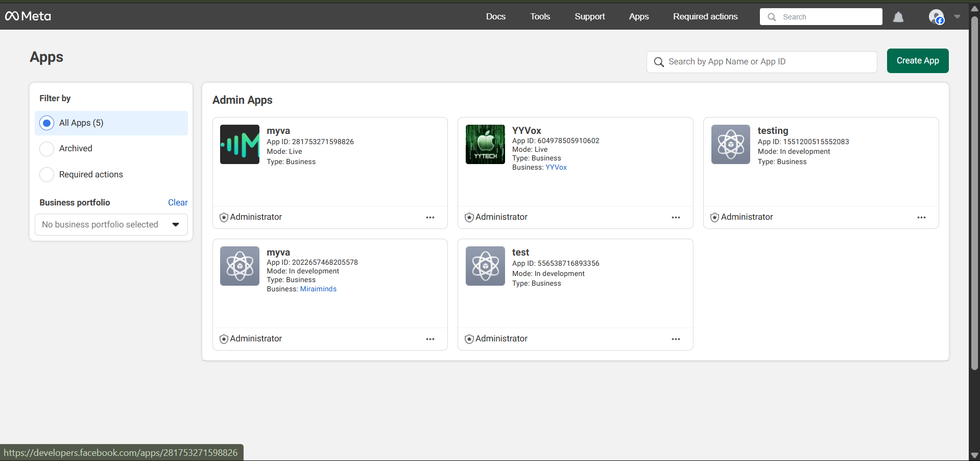
Task: Open the Miraiminds business link
Action: coord(318,289)
